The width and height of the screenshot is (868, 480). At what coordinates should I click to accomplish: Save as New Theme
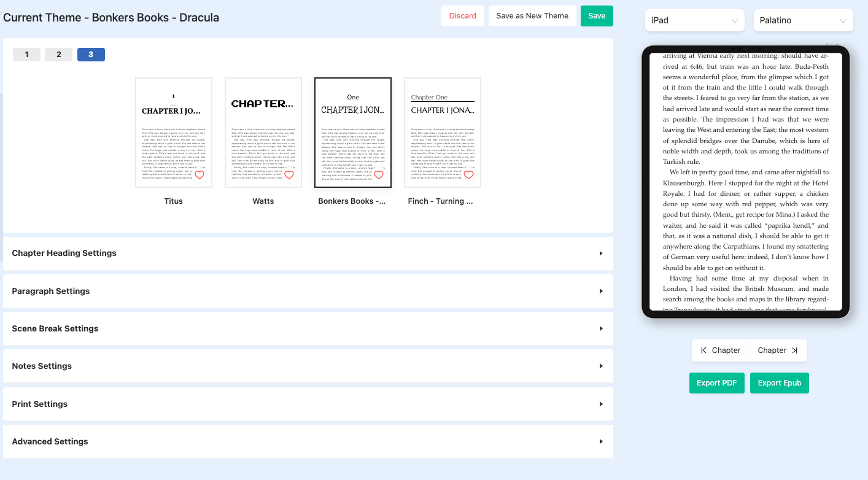click(x=532, y=15)
